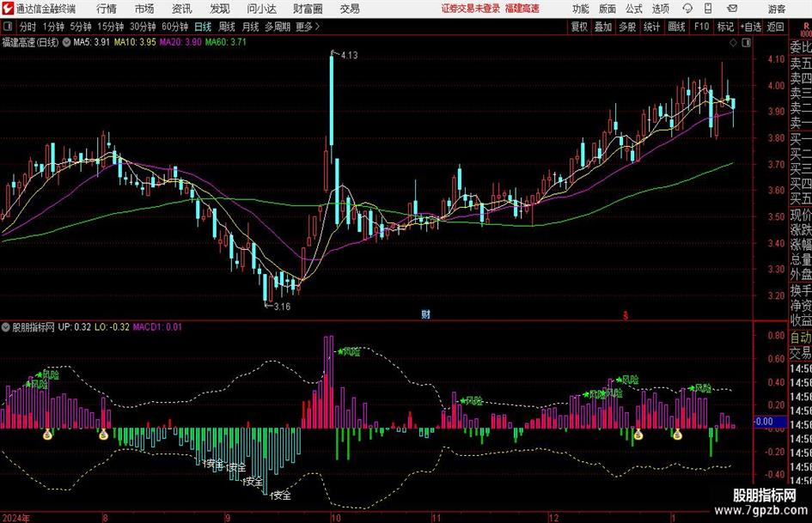Add stock via +自选 button
This screenshot has height=523, width=812.
[751, 27]
